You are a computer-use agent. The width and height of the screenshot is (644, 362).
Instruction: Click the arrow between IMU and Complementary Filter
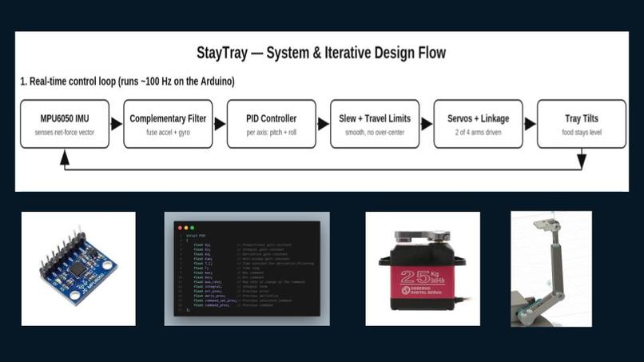pos(117,124)
